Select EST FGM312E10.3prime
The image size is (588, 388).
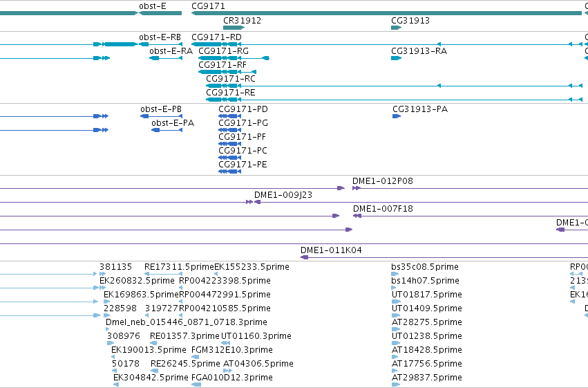(231, 350)
